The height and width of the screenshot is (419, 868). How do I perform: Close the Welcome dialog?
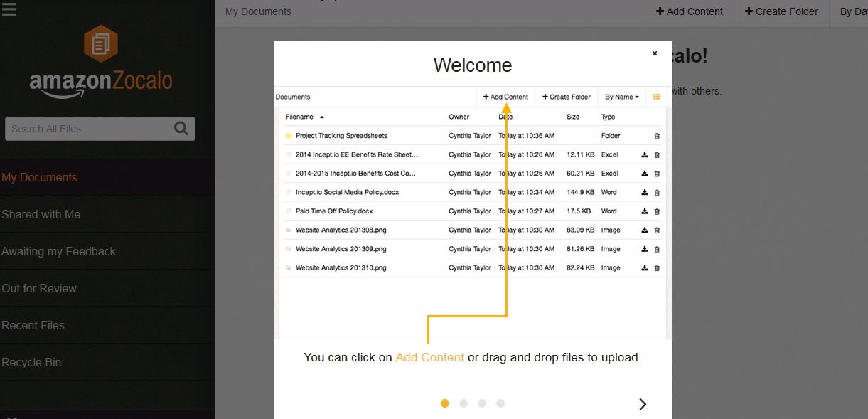tap(655, 53)
